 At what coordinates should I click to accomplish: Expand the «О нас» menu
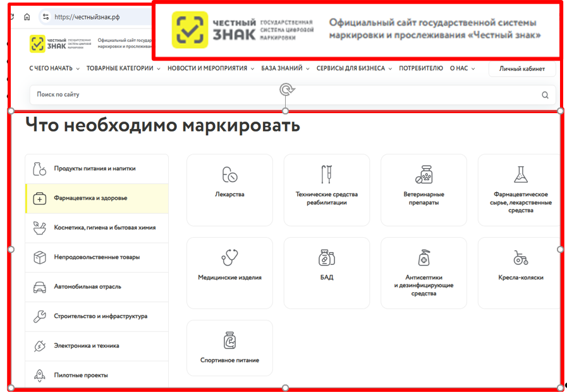point(462,68)
